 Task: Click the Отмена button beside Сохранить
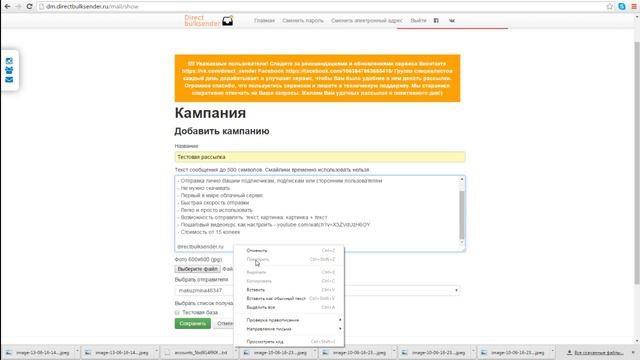click(223, 323)
